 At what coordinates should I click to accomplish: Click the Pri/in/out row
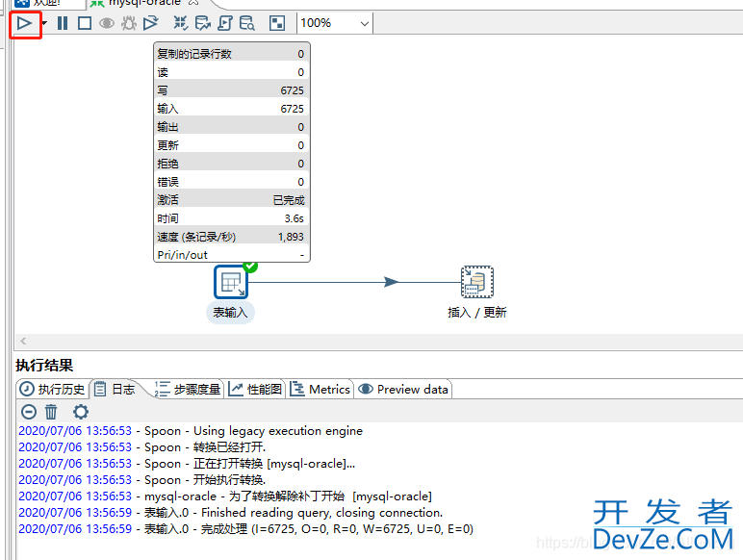click(x=231, y=255)
